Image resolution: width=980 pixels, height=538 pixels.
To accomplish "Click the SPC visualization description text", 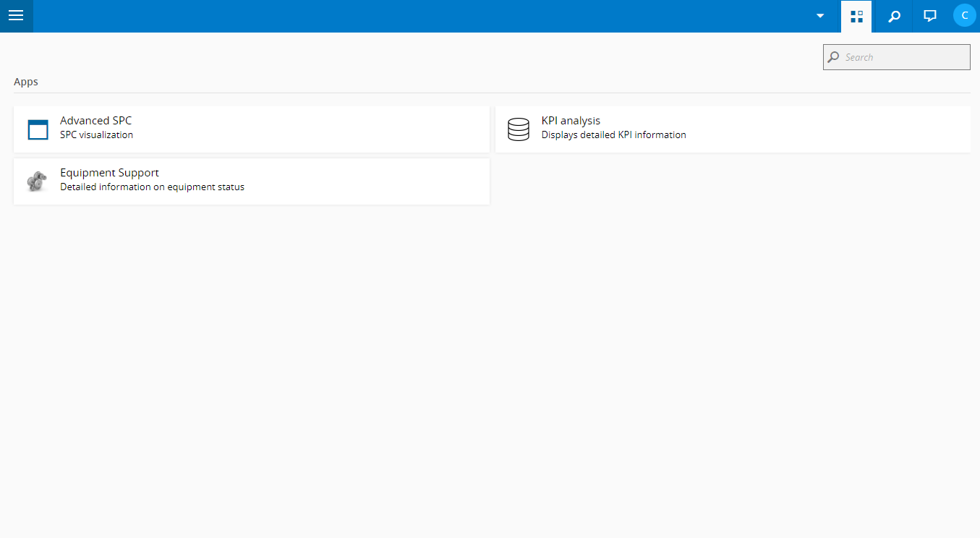I will pos(96,134).
